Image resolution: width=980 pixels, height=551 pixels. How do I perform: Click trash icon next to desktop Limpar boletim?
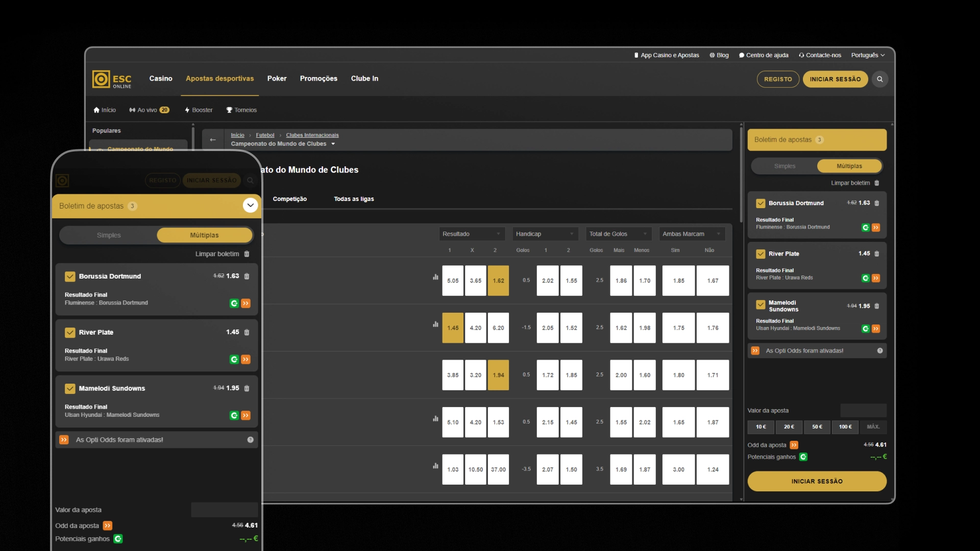pyautogui.click(x=877, y=183)
